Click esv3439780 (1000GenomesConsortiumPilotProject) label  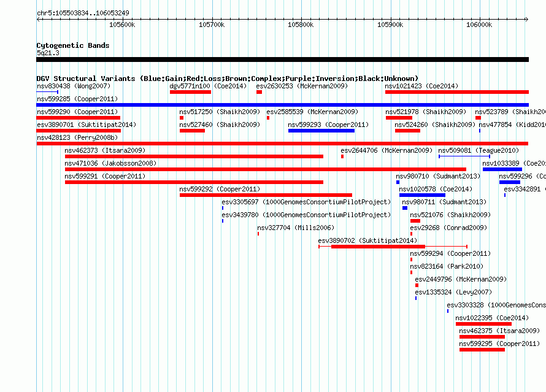click(x=306, y=215)
